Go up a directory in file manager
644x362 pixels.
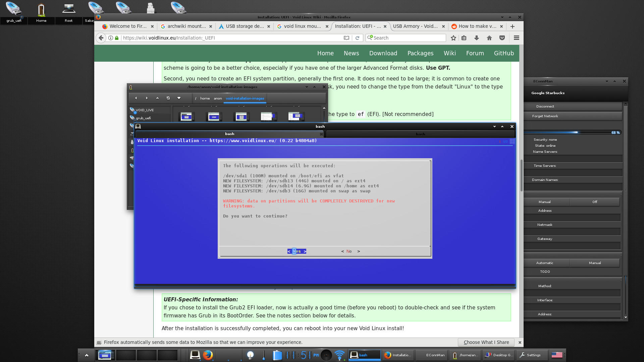click(157, 98)
